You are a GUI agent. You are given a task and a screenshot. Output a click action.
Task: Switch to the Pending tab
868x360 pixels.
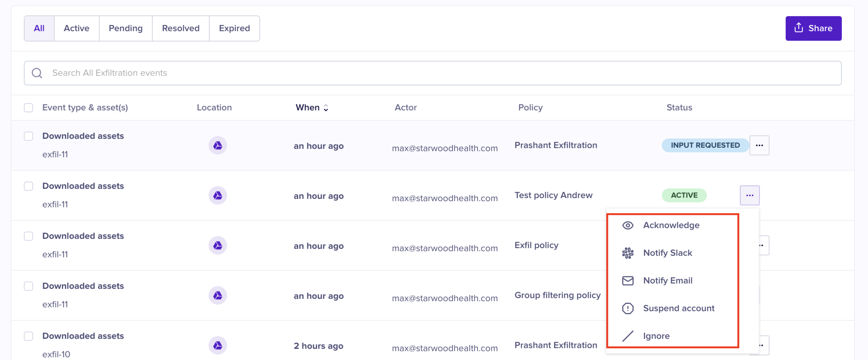coord(125,28)
